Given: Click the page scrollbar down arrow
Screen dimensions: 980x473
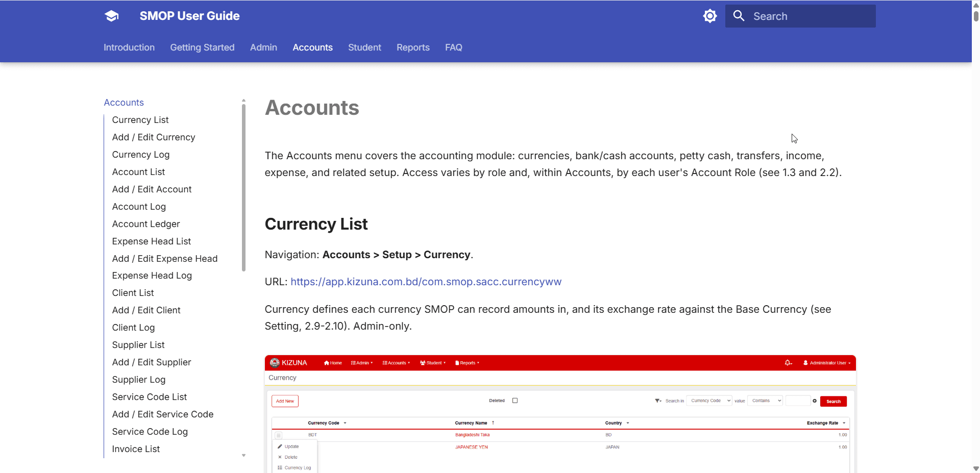Looking at the screenshot, I should point(976,468).
